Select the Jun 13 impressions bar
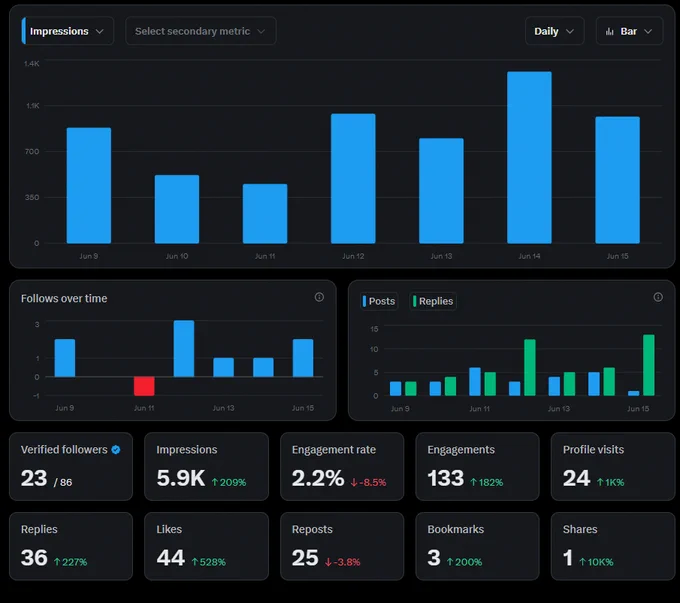Image resolution: width=680 pixels, height=603 pixels. click(441, 191)
